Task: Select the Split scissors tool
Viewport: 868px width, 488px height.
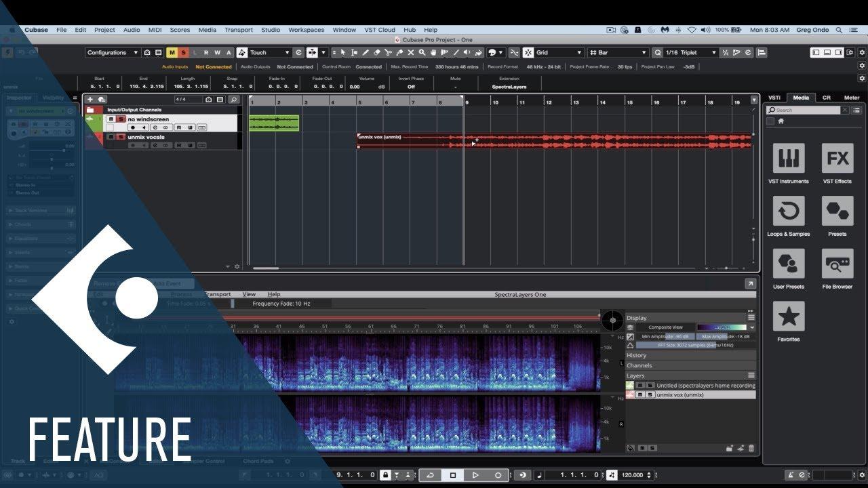Action: coord(388,52)
